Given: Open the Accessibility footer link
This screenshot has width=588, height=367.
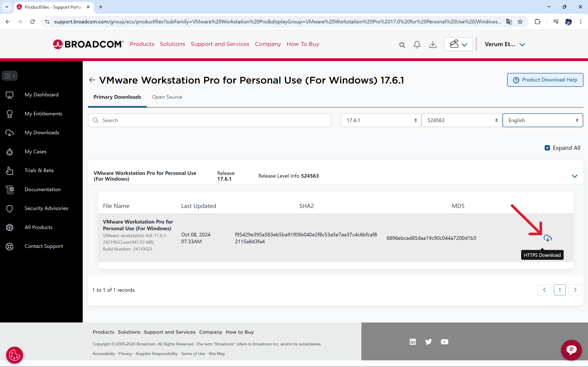Looking at the screenshot, I should pyautogui.click(x=104, y=354).
